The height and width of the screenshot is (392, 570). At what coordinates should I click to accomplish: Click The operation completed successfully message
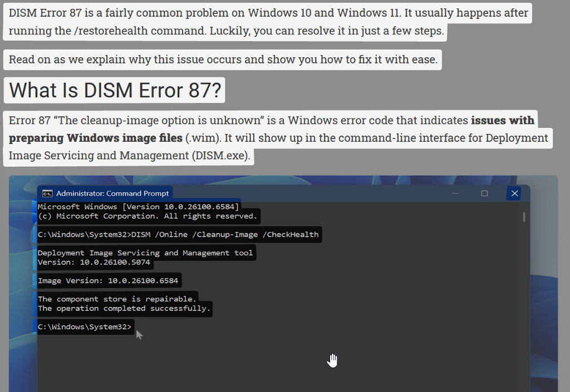point(124,308)
